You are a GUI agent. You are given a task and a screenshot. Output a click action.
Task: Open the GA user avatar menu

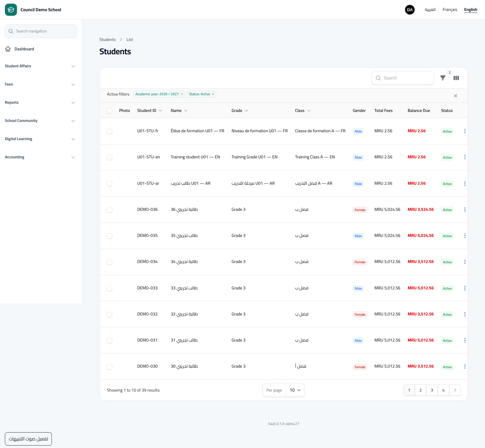pos(410,10)
